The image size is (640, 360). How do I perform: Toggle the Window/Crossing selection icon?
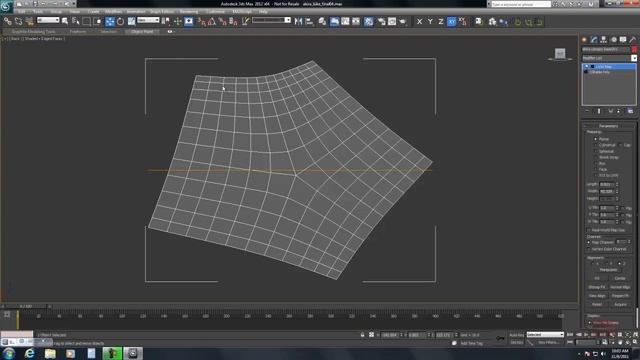pyautogui.click(x=98, y=21)
